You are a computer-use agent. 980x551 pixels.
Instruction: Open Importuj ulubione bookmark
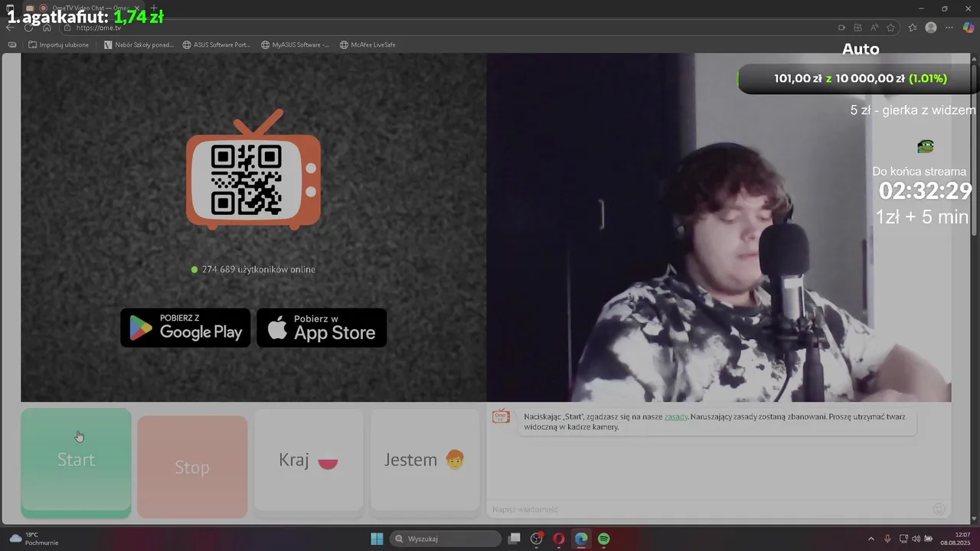[x=58, y=44]
